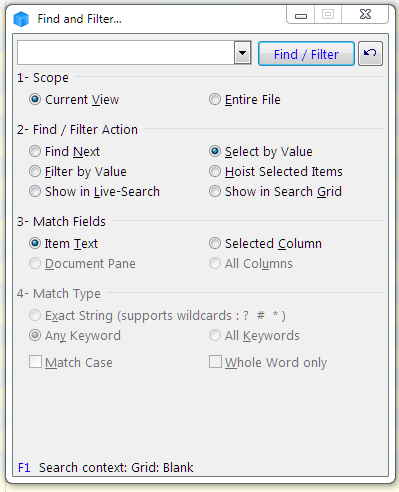Click the undo arrow icon button

[x=370, y=53]
